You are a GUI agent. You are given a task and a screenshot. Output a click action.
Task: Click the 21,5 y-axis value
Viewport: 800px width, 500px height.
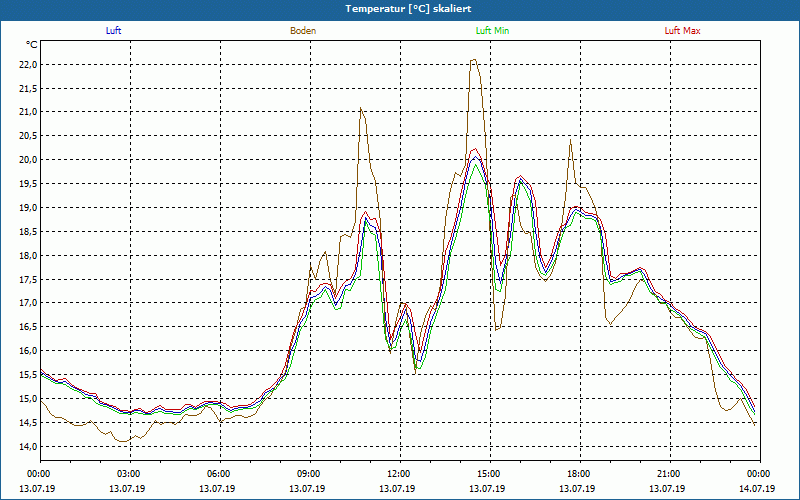tap(28, 88)
